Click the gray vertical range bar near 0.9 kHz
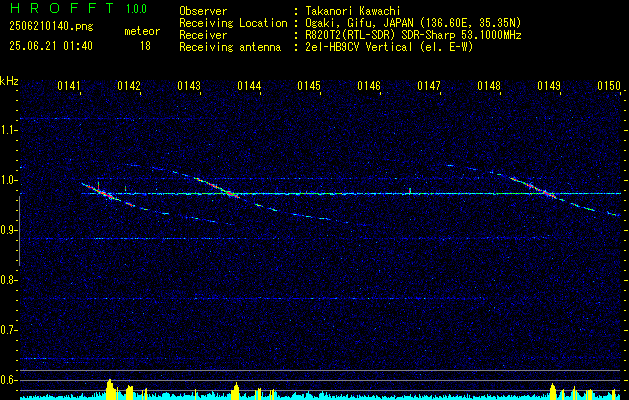 click(19, 231)
